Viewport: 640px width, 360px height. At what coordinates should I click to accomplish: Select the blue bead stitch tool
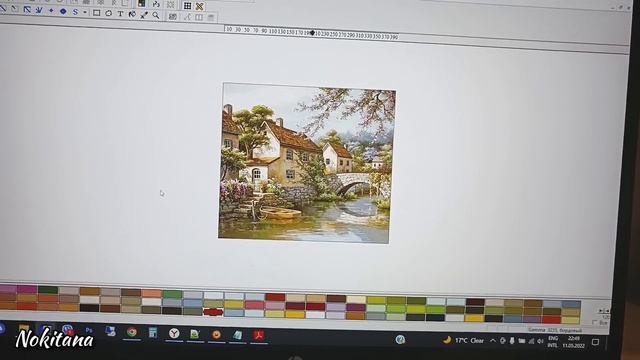point(63,11)
